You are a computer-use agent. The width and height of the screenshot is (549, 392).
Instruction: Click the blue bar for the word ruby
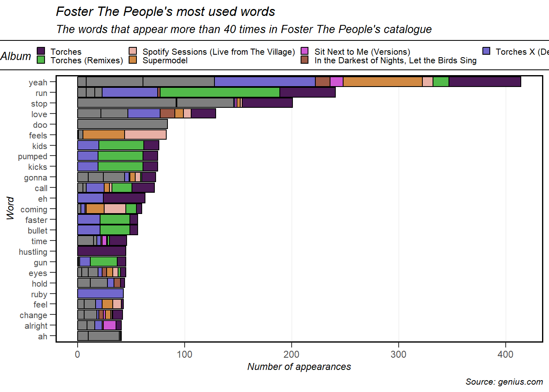point(100,294)
